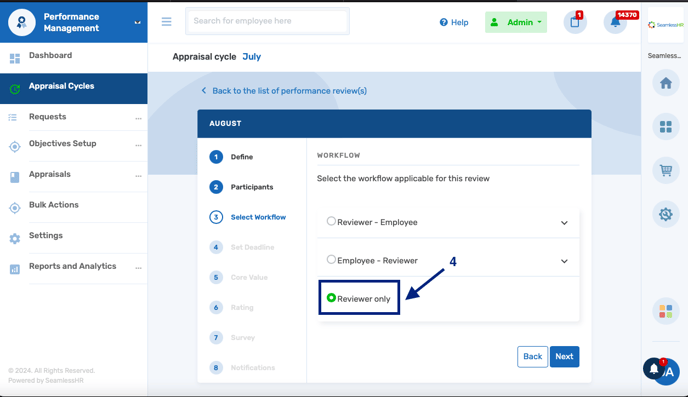Click the floating bell icon at bottom right
This screenshot has height=397, width=688.
pos(654,368)
